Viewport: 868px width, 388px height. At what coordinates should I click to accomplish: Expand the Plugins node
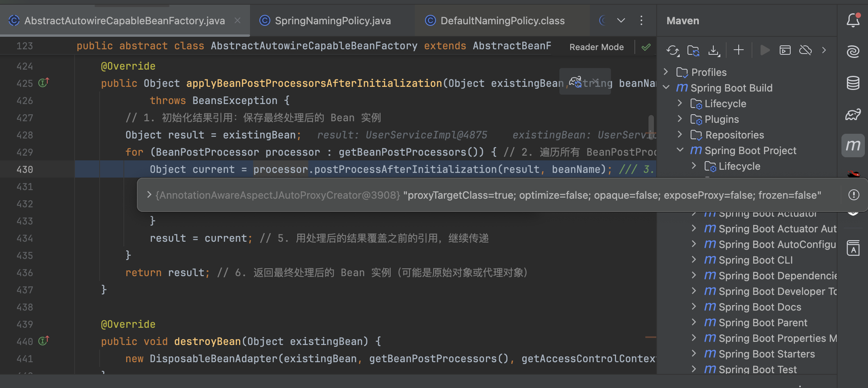(x=680, y=119)
